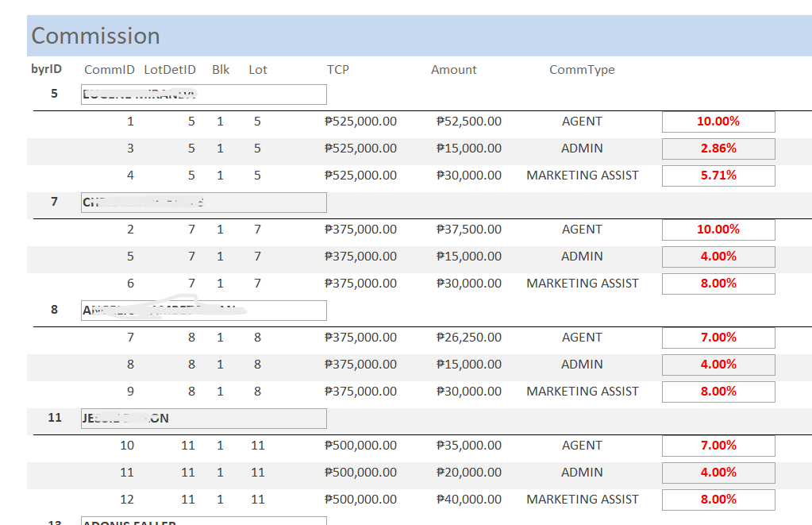This screenshot has width=812, height=525.
Task: Select the buyer name box for byrID 7
Action: [x=204, y=203]
